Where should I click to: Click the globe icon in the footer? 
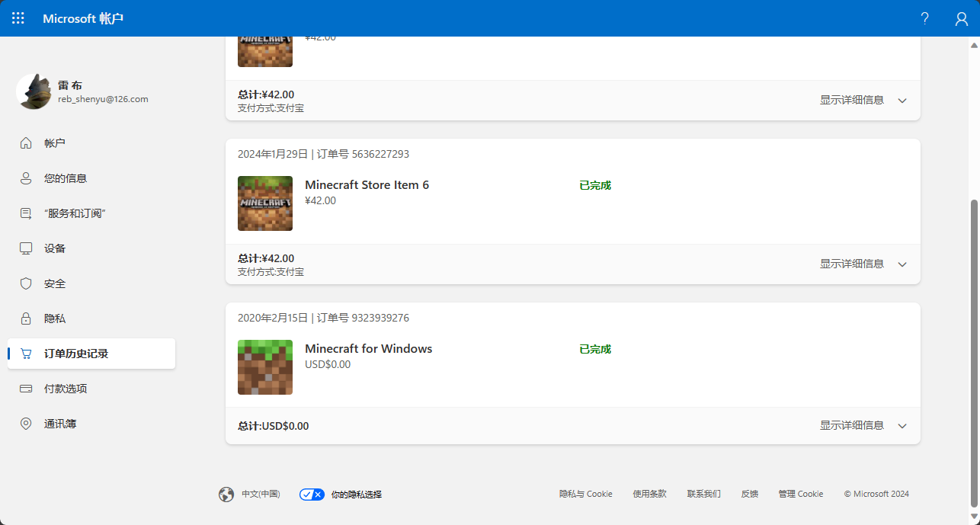[x=226, y=495]
